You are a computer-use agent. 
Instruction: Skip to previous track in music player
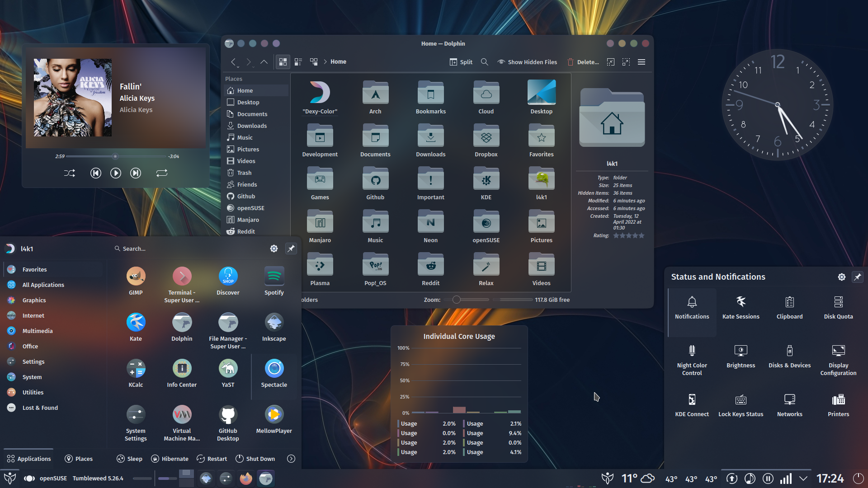tap(96, 173)
